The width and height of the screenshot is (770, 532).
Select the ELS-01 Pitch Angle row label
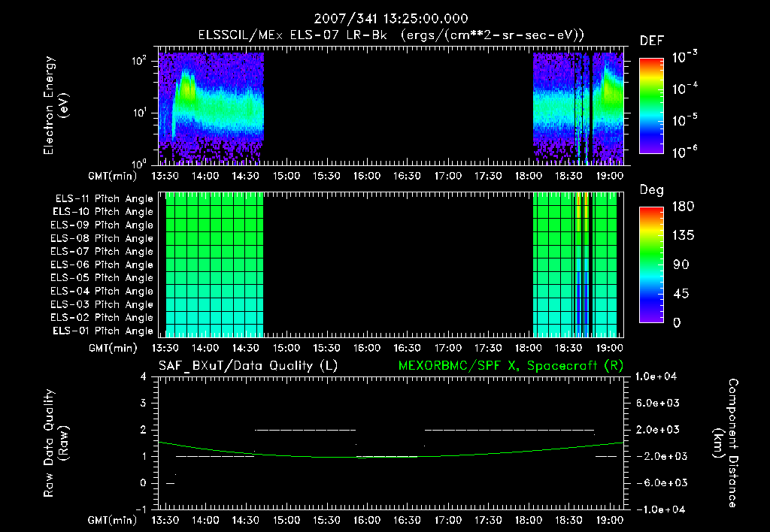coord(103,331)
